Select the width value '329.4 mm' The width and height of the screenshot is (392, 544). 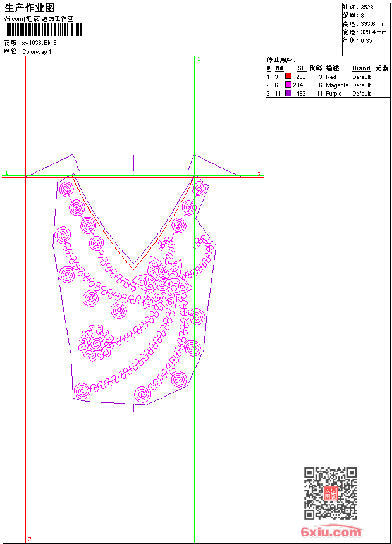[373, 32]
